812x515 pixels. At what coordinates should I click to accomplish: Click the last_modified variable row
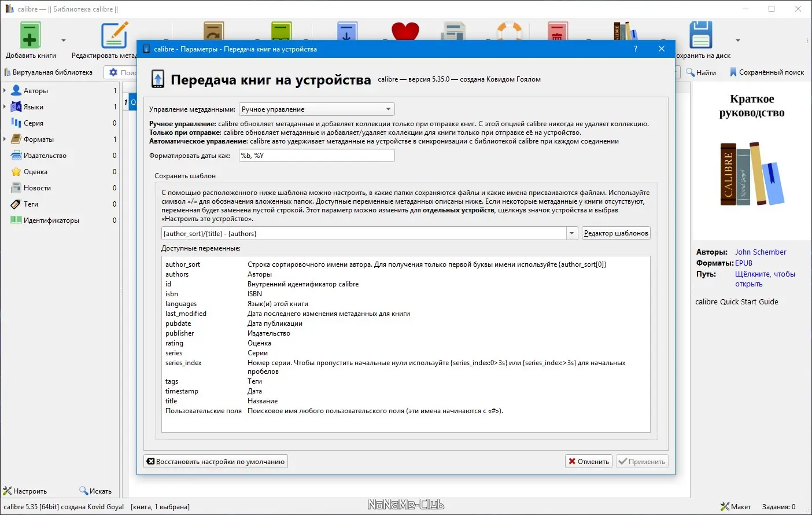[406, 314]
